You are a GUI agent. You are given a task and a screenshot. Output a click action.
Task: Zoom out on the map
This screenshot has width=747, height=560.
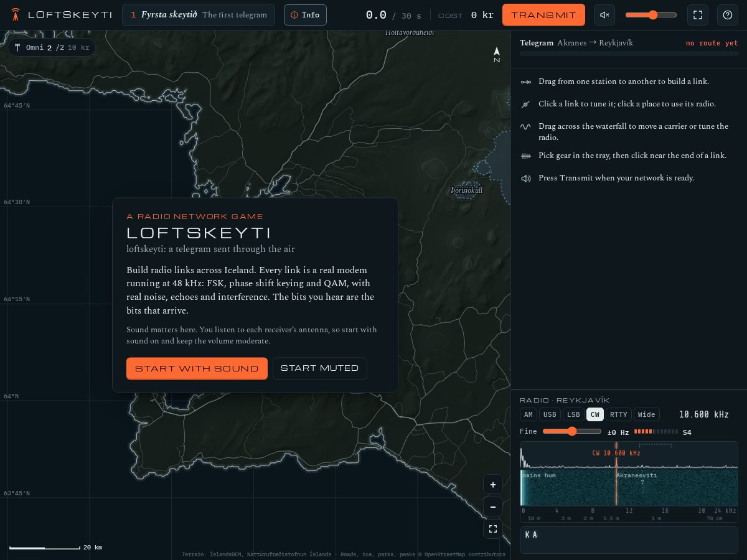pos(493,507)
